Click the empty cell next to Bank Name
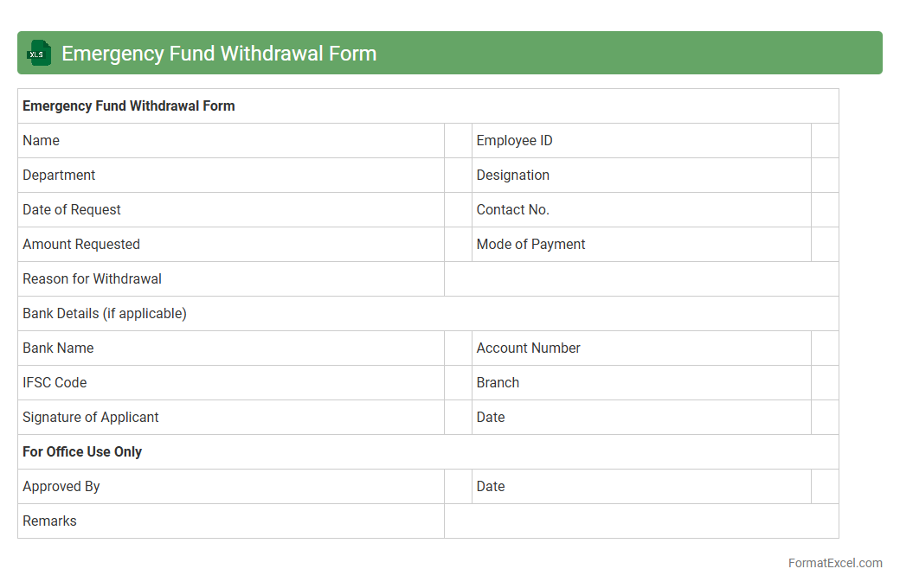 coord(458,348)
